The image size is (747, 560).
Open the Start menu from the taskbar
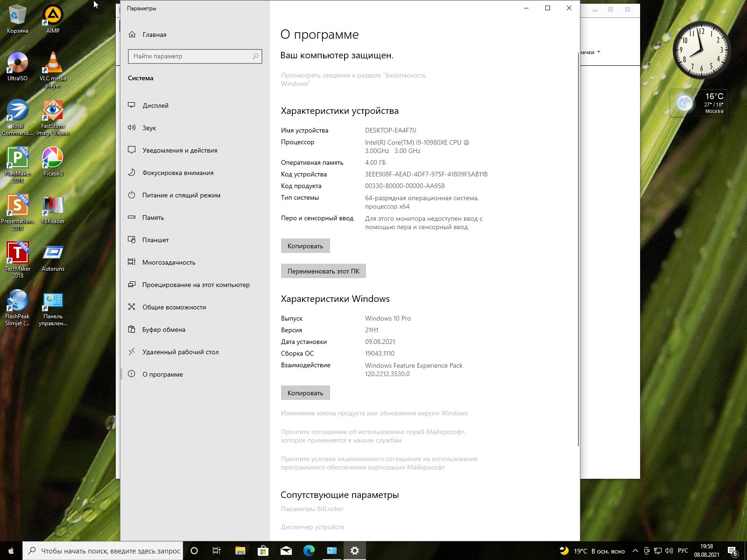pos(11,551)
